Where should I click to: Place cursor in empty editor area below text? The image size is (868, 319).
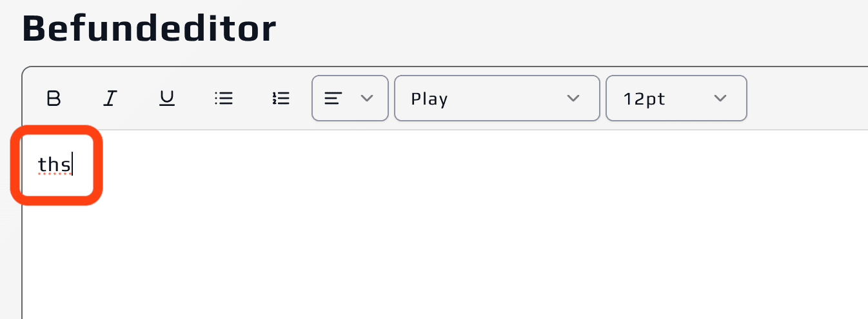click(387, 258)
